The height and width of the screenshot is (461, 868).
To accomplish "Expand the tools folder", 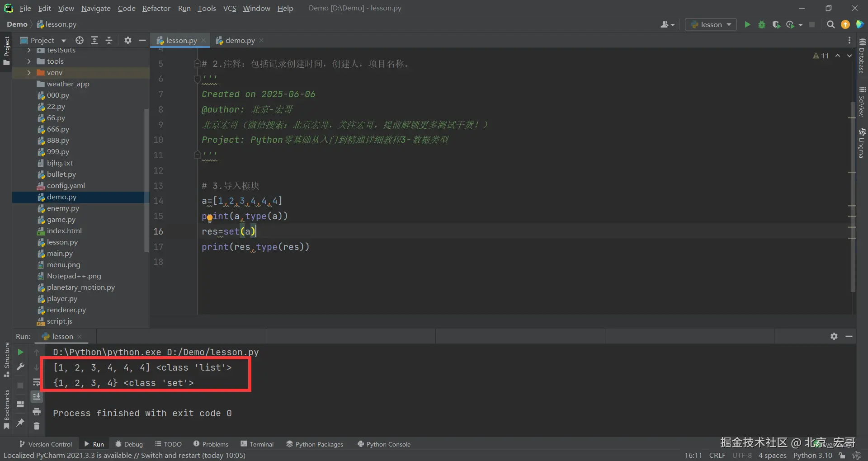I will 29,61.
